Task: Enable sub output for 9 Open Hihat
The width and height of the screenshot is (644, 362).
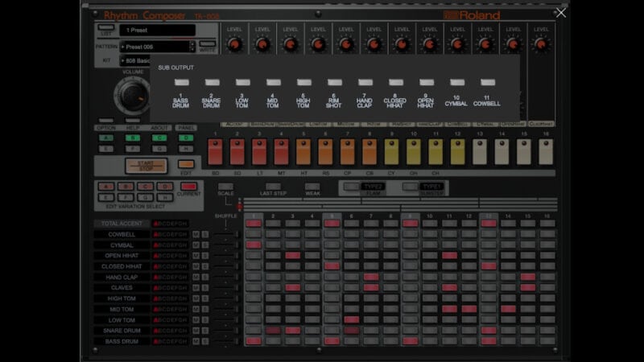Action: click(x=427, y=83)
